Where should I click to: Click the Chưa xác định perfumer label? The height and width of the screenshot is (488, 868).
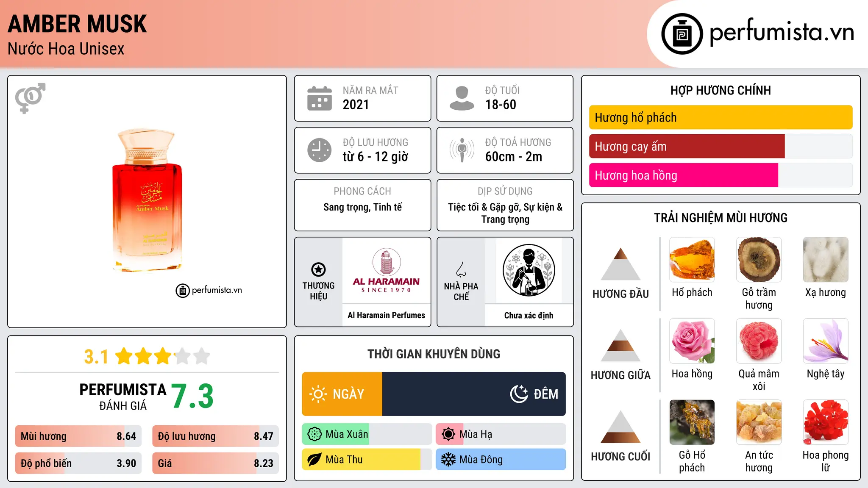(529, 315)
